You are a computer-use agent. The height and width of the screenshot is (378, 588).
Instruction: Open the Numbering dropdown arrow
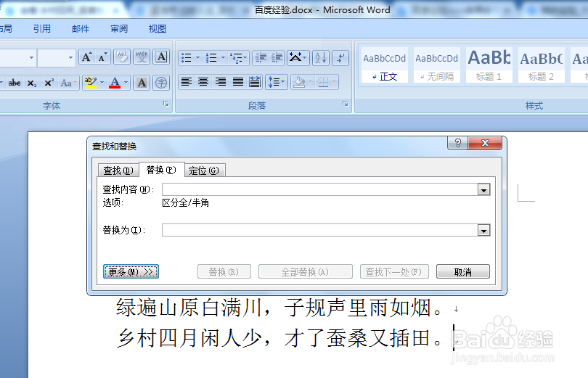tap(223, 58)
